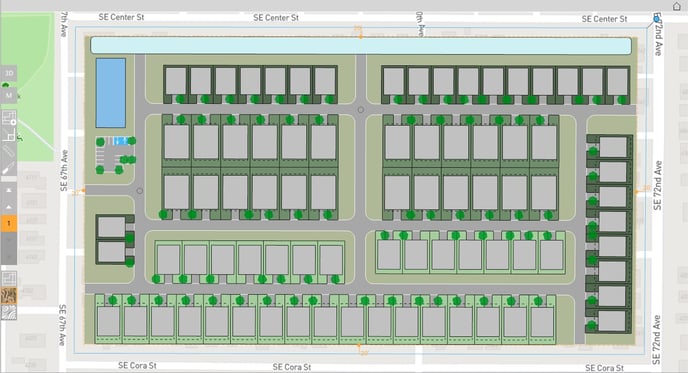Pick the ruler measure tool
Image resolution: width=688 pixels, height=373 pixels.
[x=9, y=151]
